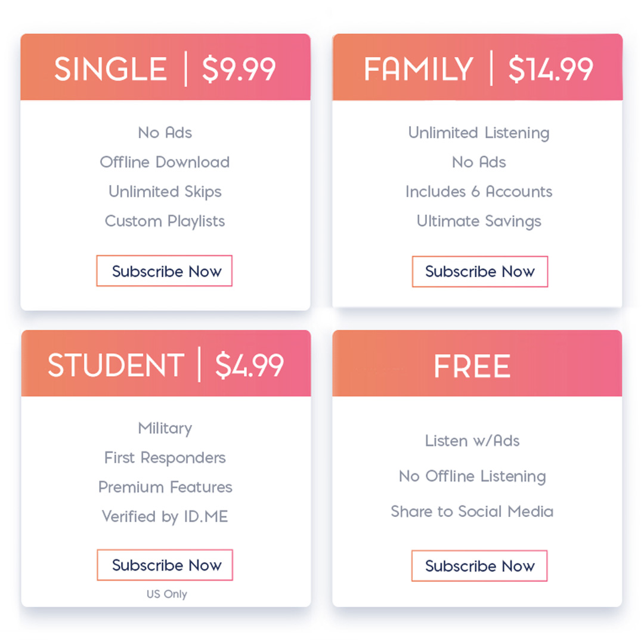Select the STUDENT $4.99 plan header

click(166, 364)
